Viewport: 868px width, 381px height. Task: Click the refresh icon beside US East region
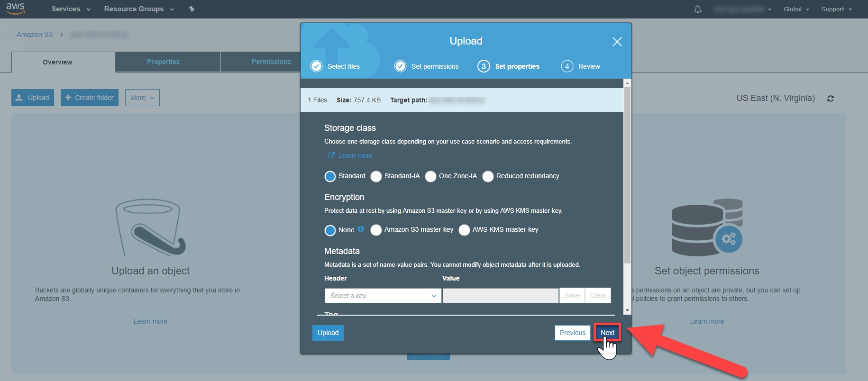pos(830,99)
